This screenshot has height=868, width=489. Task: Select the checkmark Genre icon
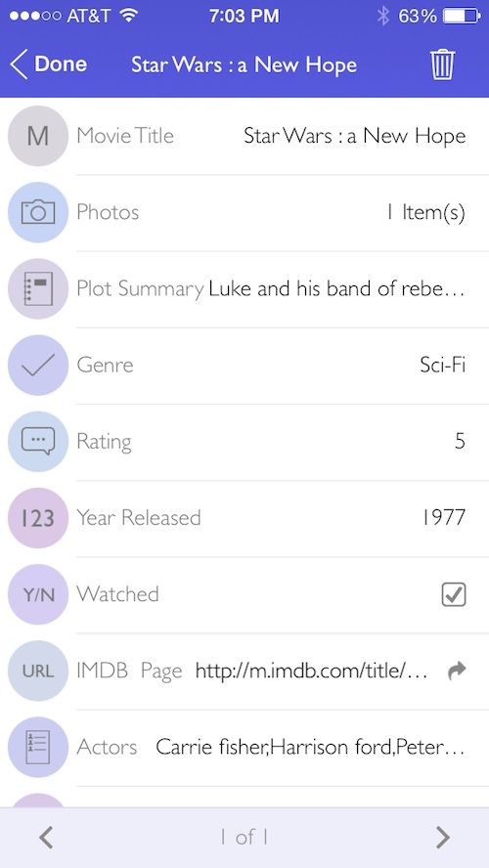tap(38, 365)
